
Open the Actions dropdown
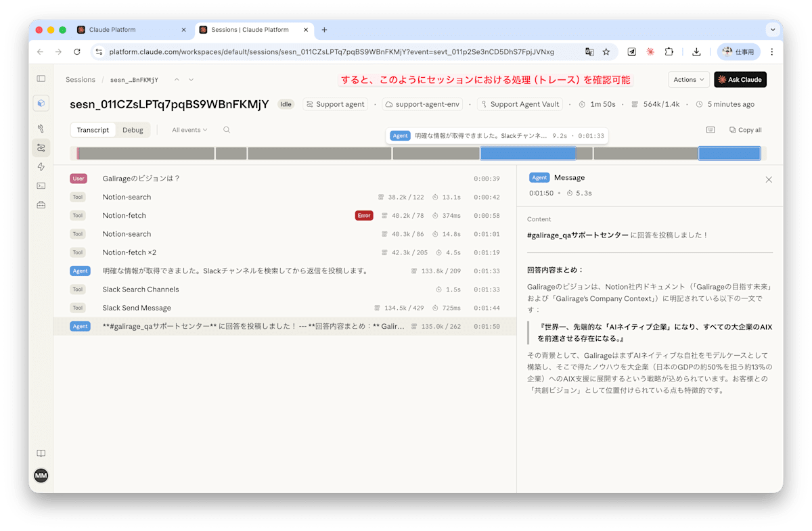coord(689,80)
